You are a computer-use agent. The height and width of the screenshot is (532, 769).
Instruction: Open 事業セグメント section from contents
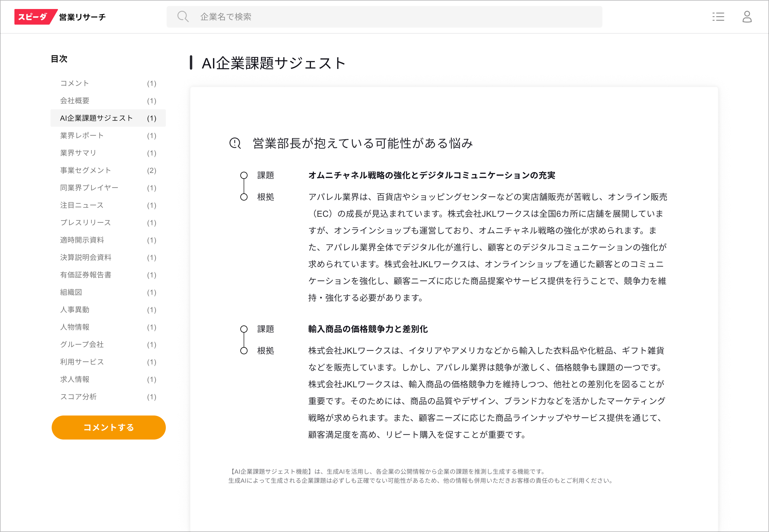[x=85, y=170]
